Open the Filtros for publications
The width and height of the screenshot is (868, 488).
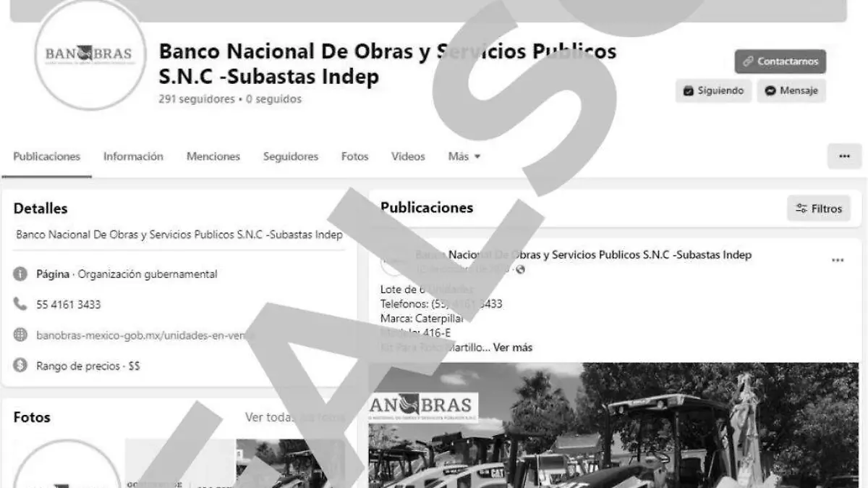[x=819, y=209]
